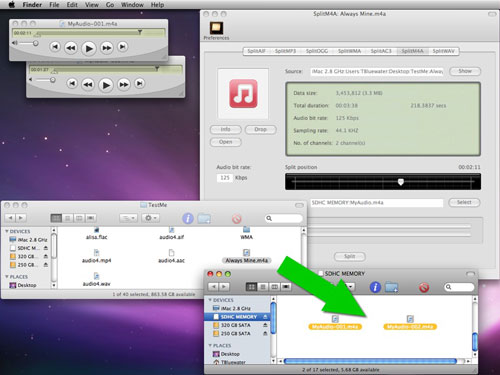Viewport: 500px width, 375px height.
Task: Edit the Audio bit rate field
Action: coord(225,178)
